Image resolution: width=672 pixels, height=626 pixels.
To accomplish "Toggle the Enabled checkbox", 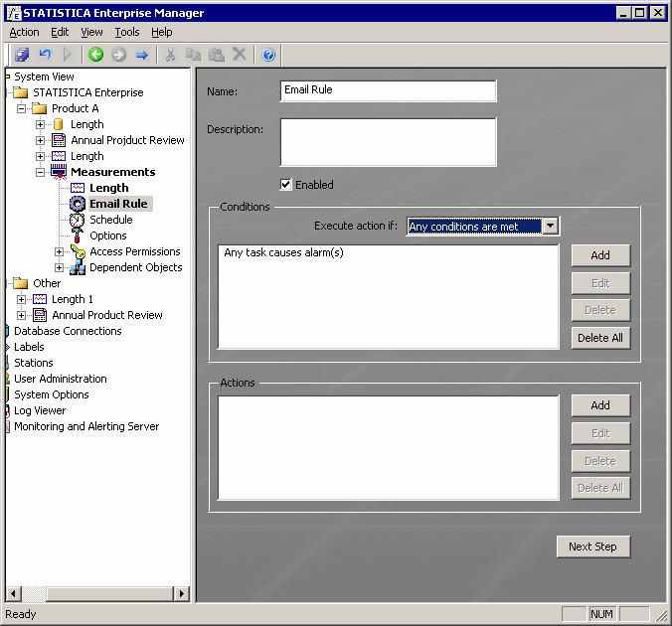I will click(285, 185).
